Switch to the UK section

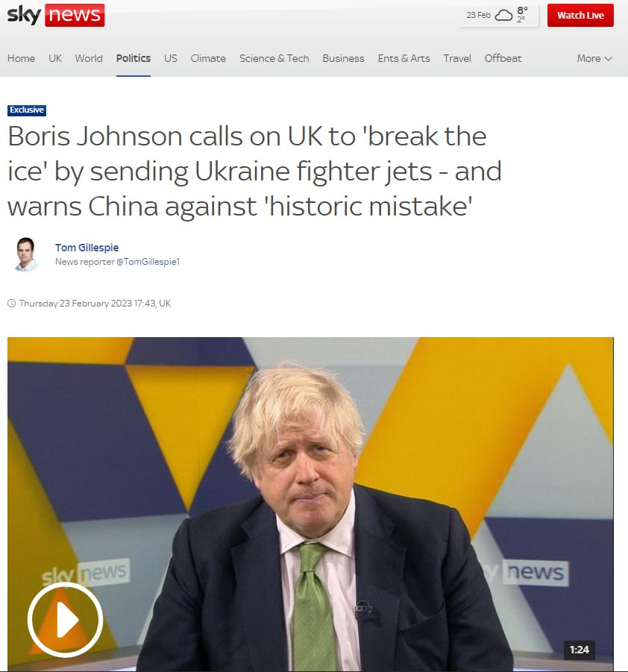point(55,58)
